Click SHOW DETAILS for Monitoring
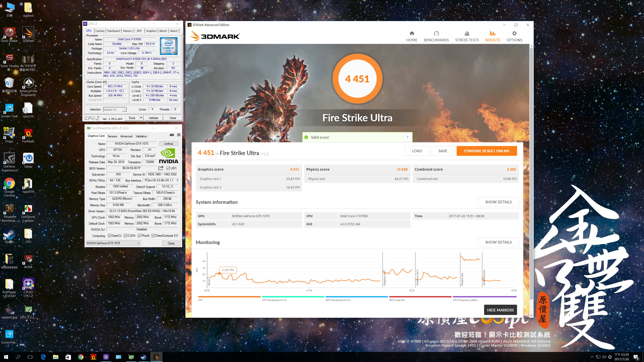The image size is (644, 362). pos(498,242)
